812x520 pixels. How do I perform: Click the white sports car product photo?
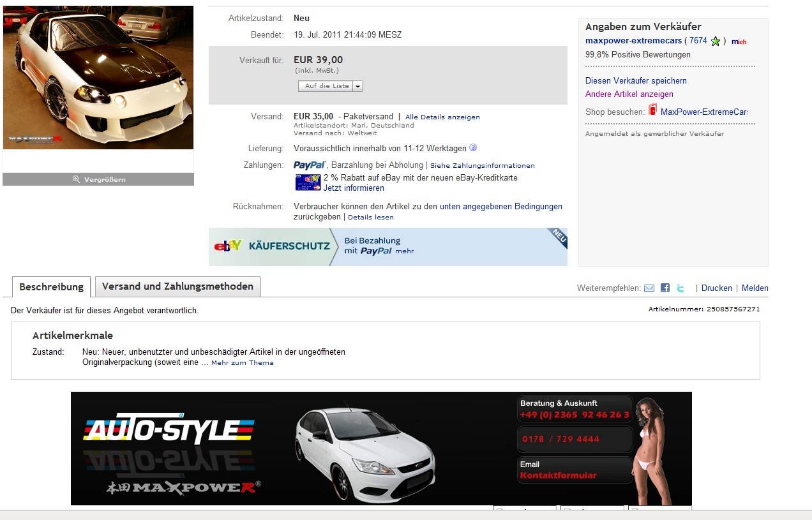(x=98, y=77)
